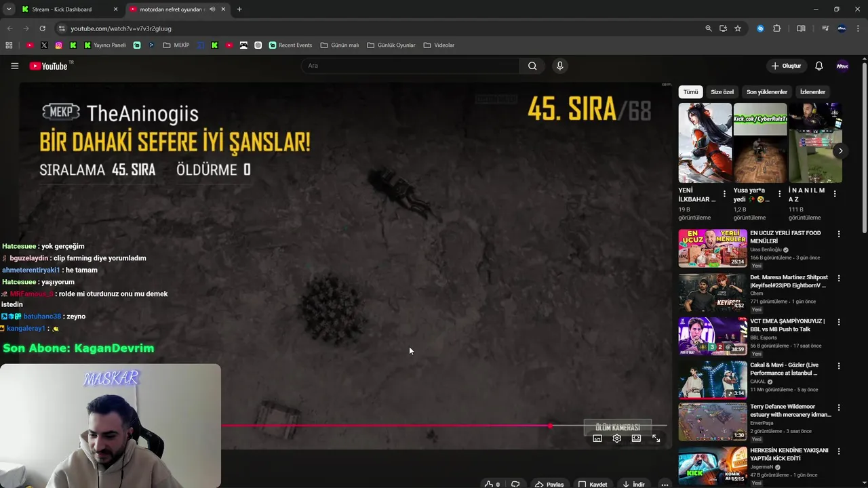Open the tab search dropdown arrow
Viewport: 868px width, 488px height.
[9, 9]
